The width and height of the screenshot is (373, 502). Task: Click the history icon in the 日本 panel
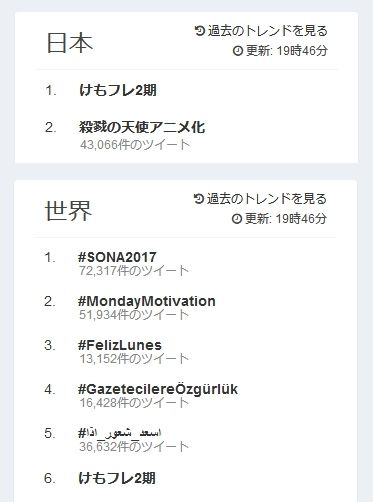coord(200,31)
